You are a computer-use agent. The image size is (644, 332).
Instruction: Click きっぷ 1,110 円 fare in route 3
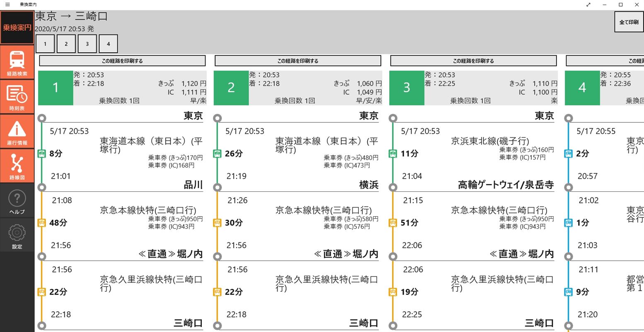click(533, 83)
